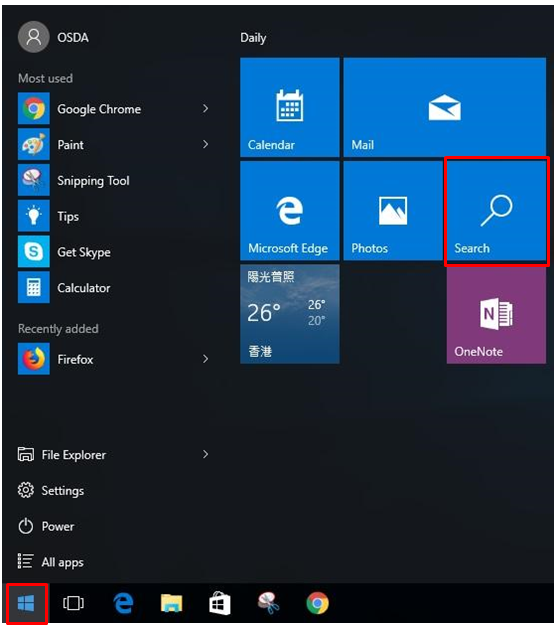Launch Snipping Tool from Most used
This screenshot has width=558, height=625.
tap(116, 180)
